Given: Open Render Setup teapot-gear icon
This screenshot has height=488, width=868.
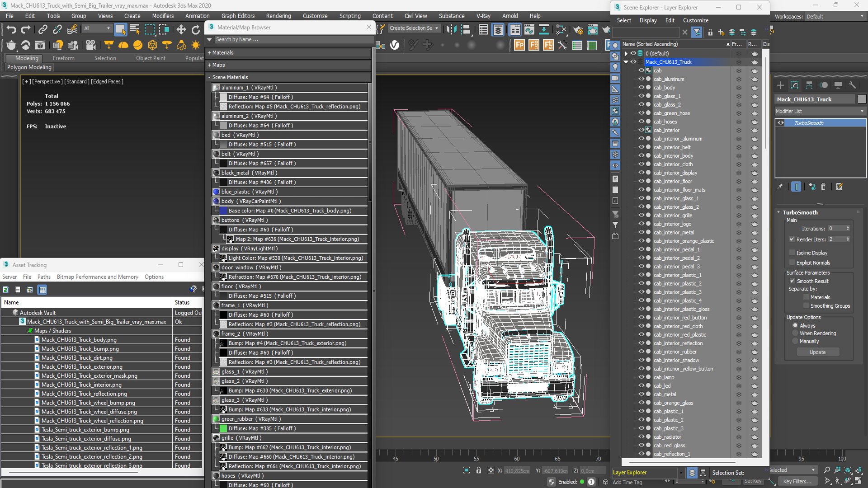Looking at the screenshot, I should [578, 30].
